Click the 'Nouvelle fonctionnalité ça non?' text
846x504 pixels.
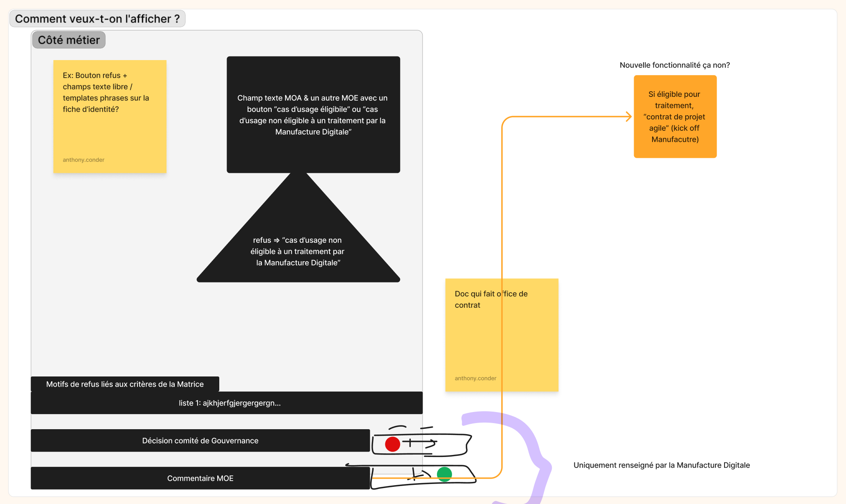(x=675, y=65)
